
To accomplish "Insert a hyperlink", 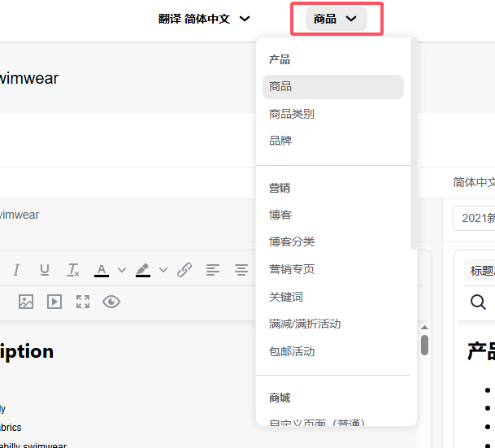I will pos(185,270).
